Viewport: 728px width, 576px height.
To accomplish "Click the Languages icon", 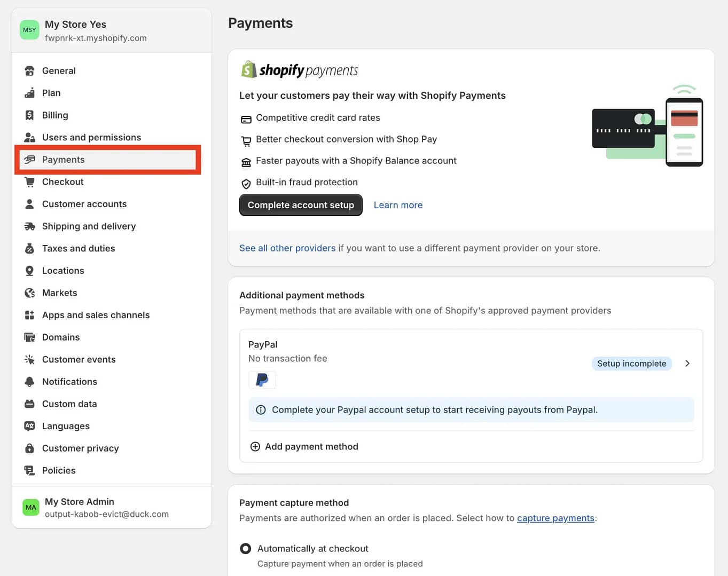I will (29, 426).
